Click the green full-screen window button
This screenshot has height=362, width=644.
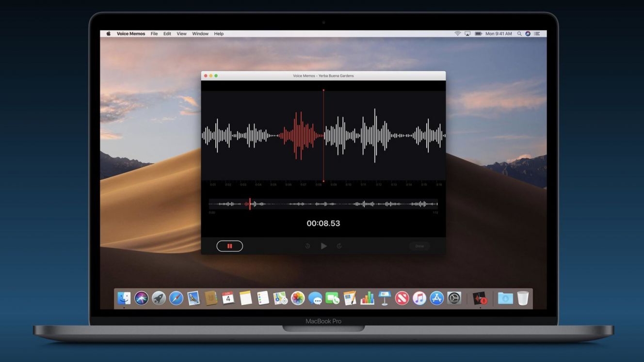(216, 76)
